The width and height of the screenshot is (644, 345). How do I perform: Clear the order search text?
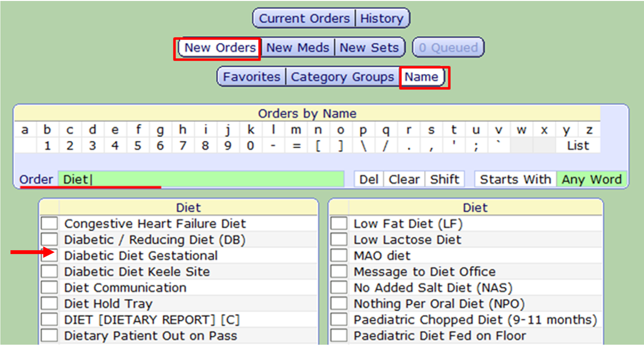coord(404,179)
